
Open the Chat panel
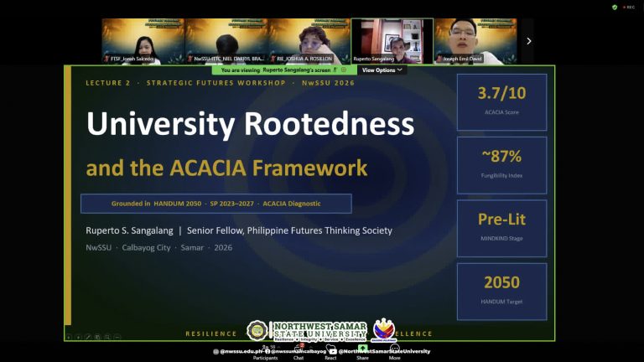pyautogui.click(x=299, y=354)
